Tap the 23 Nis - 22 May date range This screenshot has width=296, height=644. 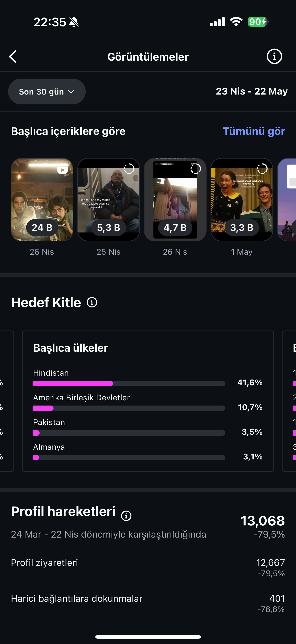(252, 91)
